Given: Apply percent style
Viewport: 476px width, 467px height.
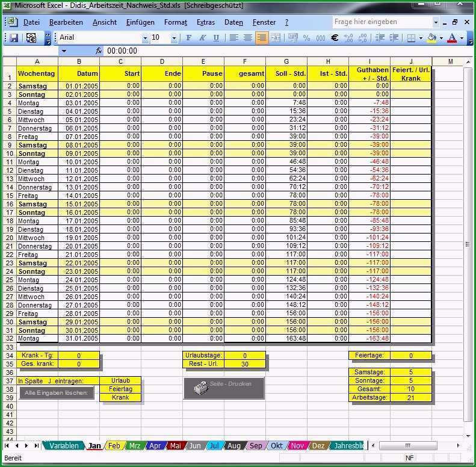Looking at the screenshot, I should [x=307, y=38].
